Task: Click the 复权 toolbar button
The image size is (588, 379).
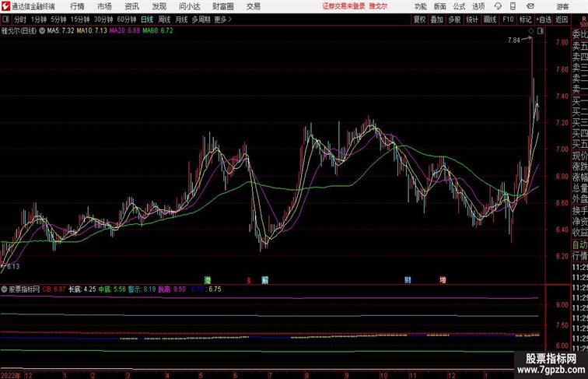Action: tap(420, 19)
